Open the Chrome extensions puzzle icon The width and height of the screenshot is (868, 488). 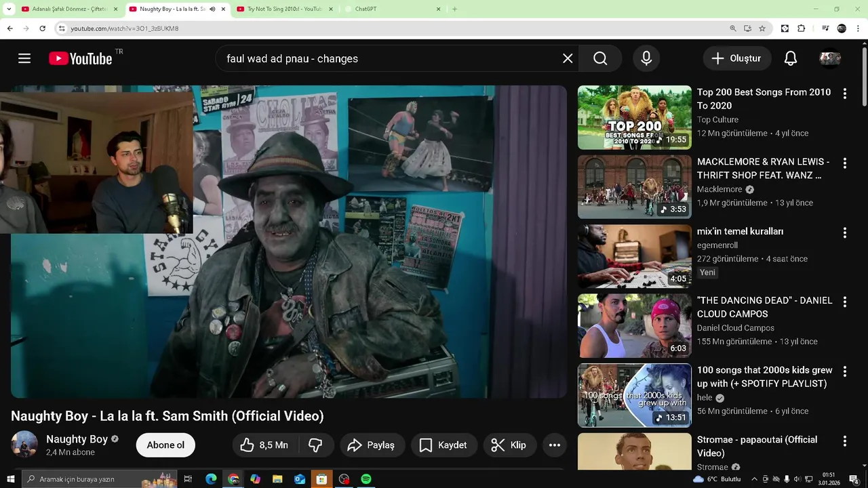pos(802,28)
